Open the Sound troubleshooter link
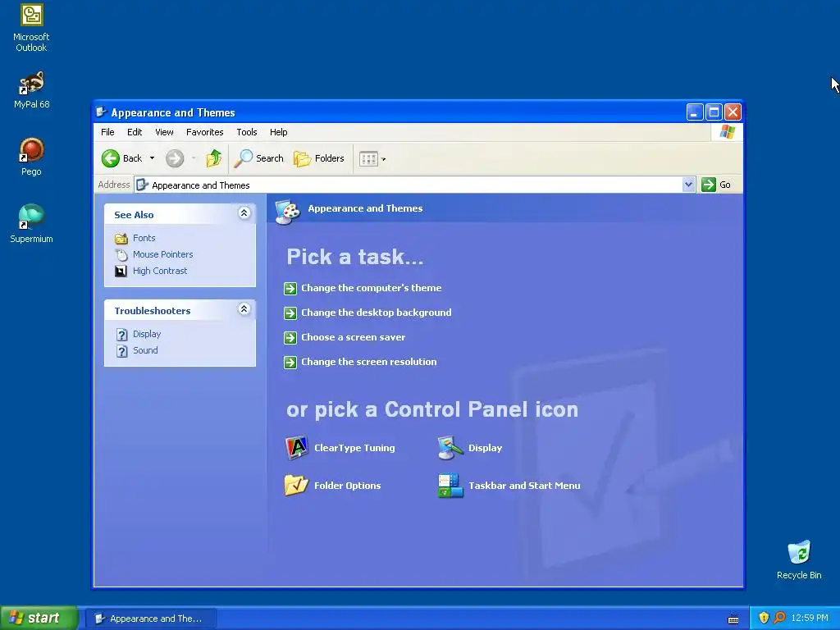The height and width of the screenshot is (630, 840). click(145, 350)
